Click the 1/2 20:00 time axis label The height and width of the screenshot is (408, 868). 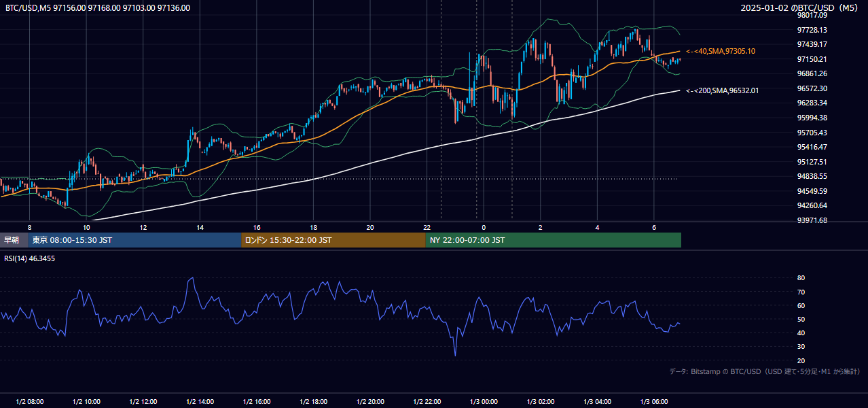pos(370,401)
